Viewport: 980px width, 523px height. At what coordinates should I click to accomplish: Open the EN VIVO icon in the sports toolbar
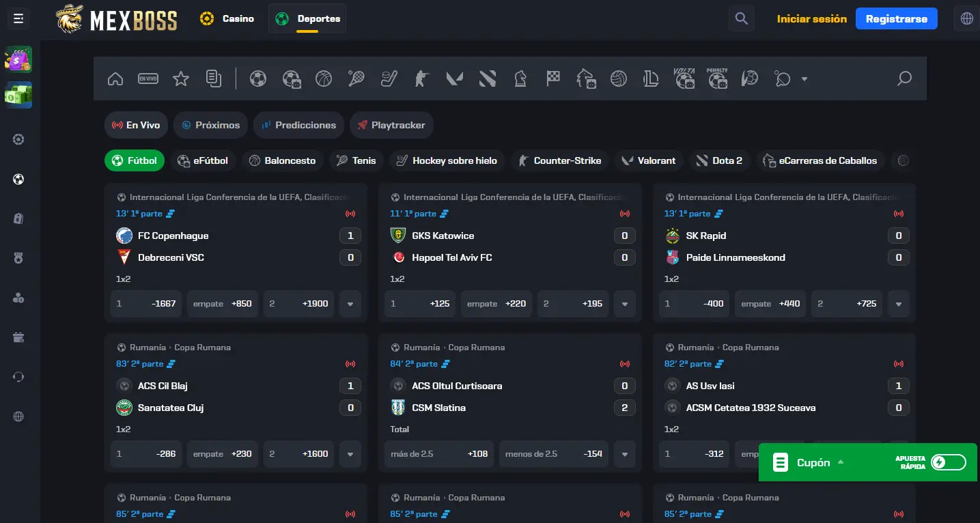pyautogui.click(x=148, y=79)
